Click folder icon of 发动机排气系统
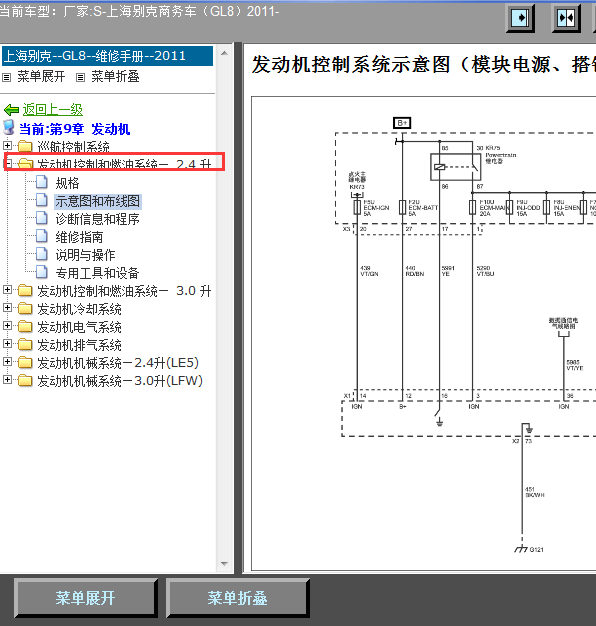This screenshot has height=626, width=596. pos(25,344)
